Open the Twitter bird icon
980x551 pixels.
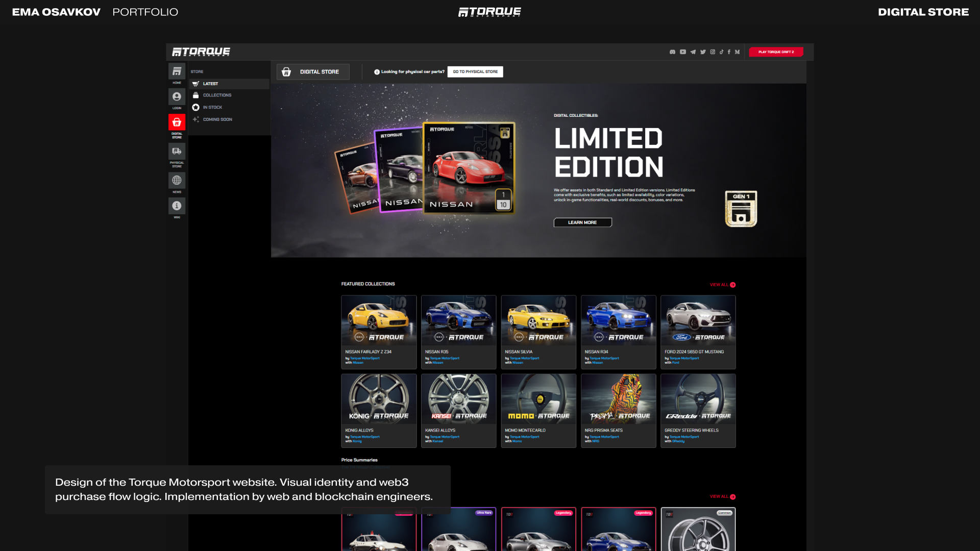tap(703, 52)
